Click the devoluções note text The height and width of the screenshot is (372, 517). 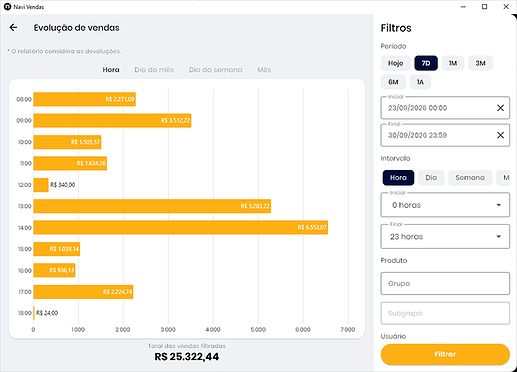coord(64,51)
